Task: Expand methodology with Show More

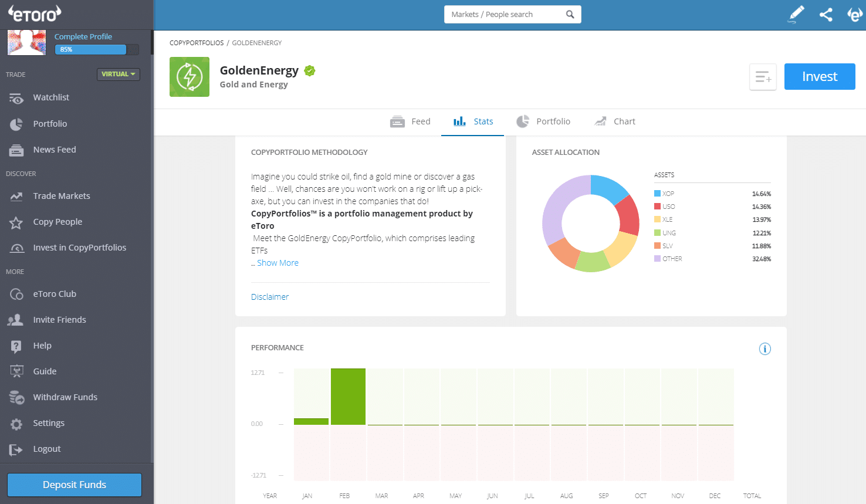Action: pos(278,263)
